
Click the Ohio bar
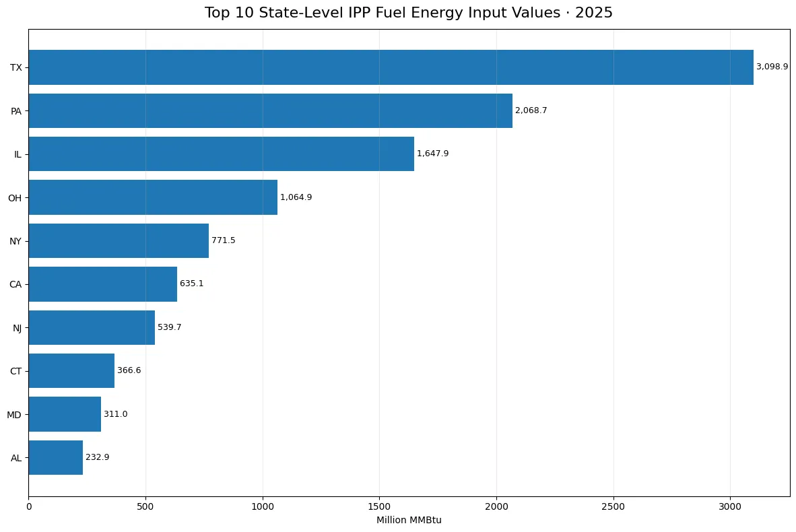pos(154,197)
